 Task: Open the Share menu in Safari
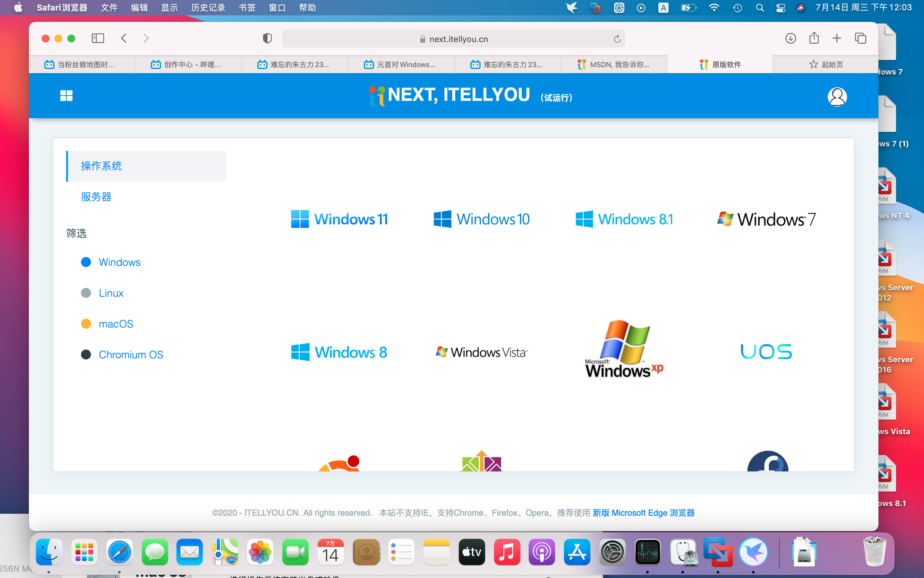[814, 38]
